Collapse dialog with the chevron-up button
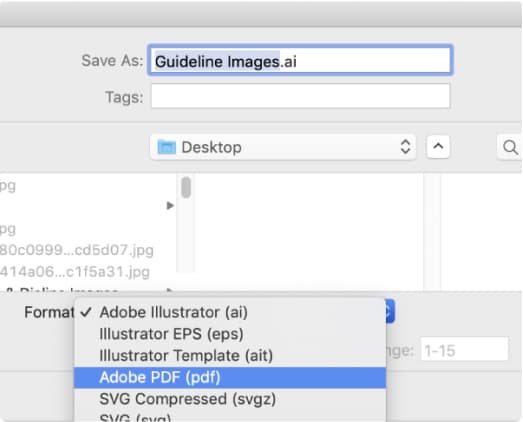This screenshot has height=422, width=523. coord(438,147)
